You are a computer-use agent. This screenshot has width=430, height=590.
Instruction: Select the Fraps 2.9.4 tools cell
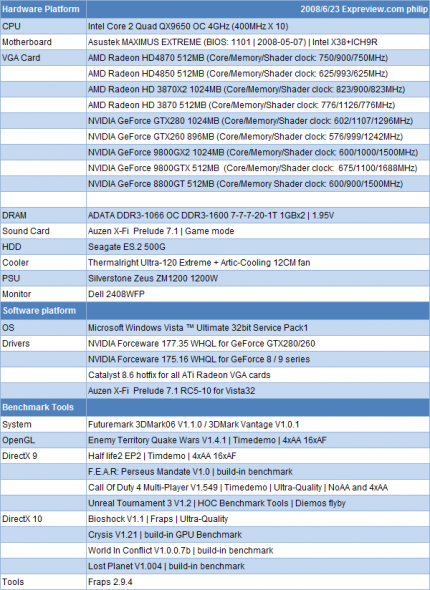[x=258, y=582]
